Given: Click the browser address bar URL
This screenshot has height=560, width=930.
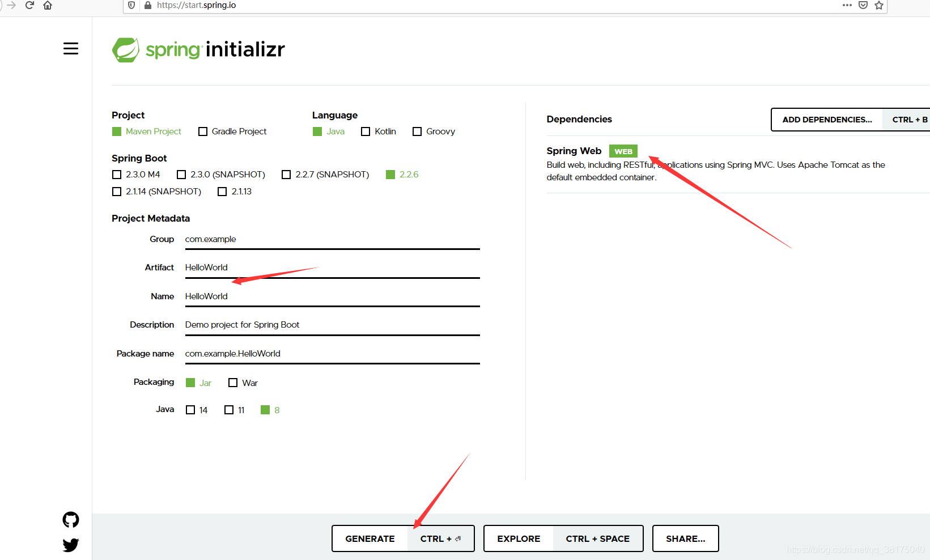Looking at the screenshot, I should 197,5.
